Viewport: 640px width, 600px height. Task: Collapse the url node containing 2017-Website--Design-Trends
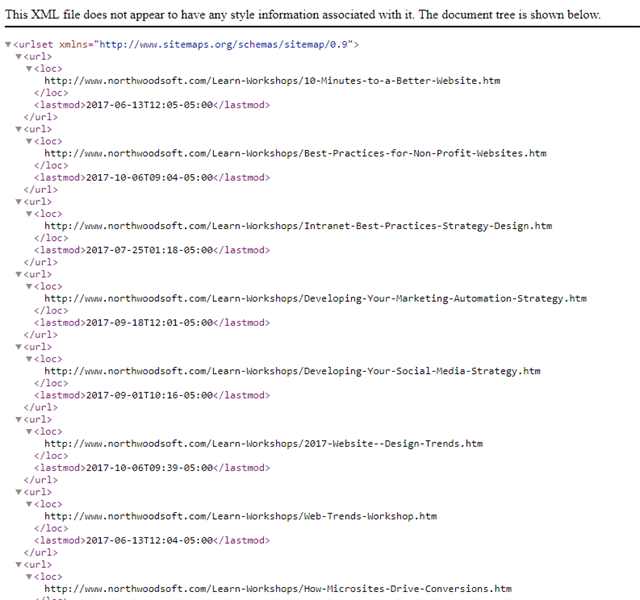click(18, 420)
